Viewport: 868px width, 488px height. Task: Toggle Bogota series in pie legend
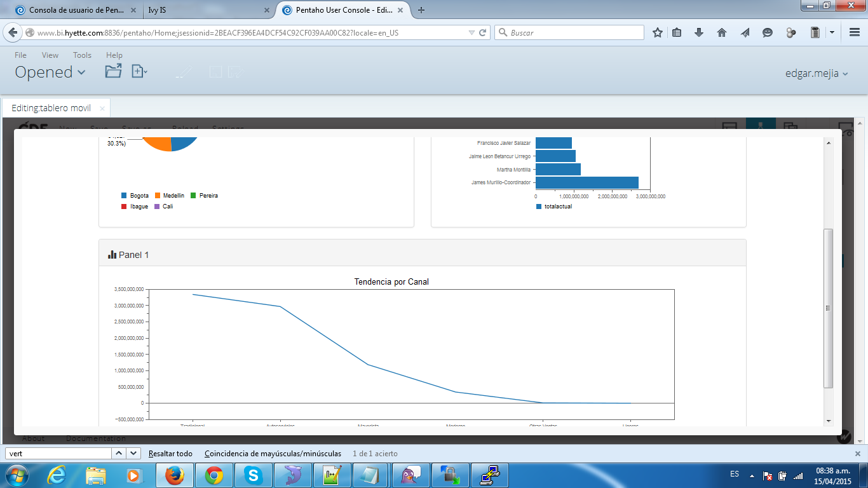pyautogui.click(x=135, y=196)
